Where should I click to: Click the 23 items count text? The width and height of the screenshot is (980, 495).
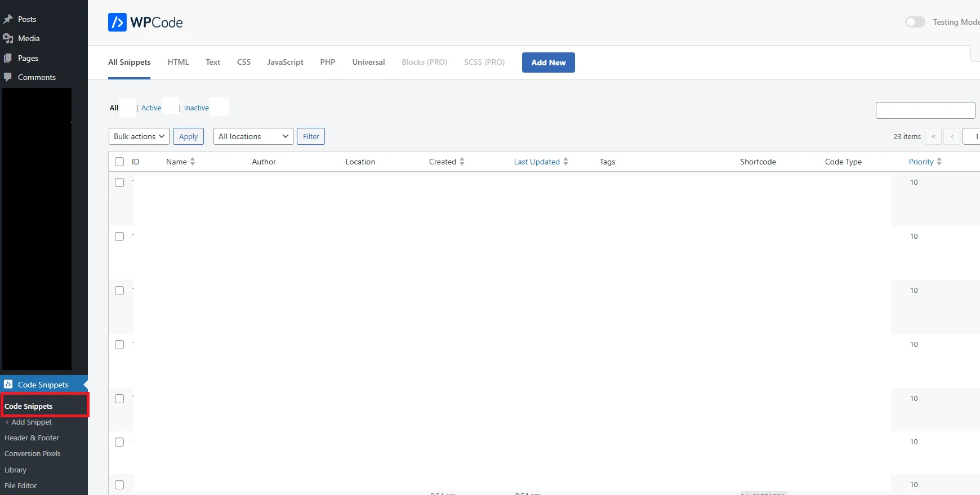point(907,136)
